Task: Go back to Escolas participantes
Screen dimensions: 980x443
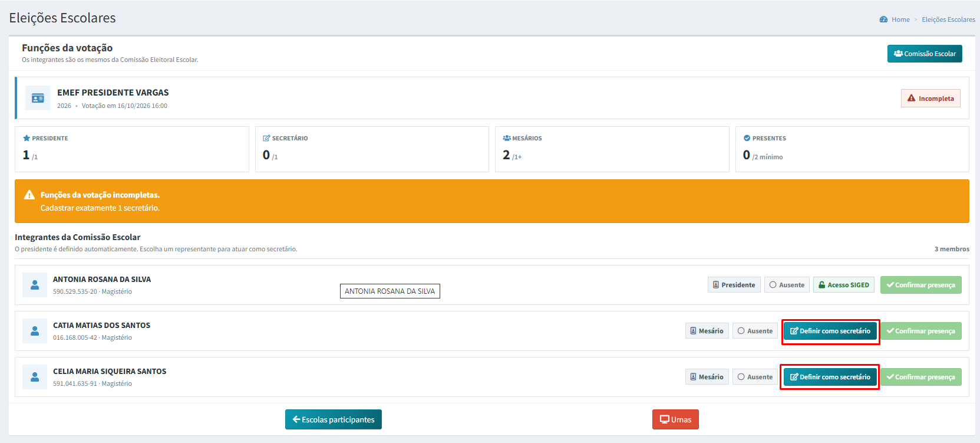Action: [x=334, y=419]
